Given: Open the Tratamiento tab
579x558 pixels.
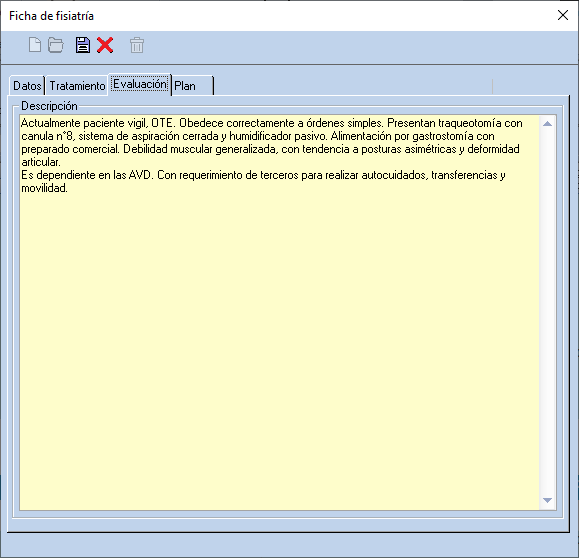Looking at the screenshot, I should point(77,86).
